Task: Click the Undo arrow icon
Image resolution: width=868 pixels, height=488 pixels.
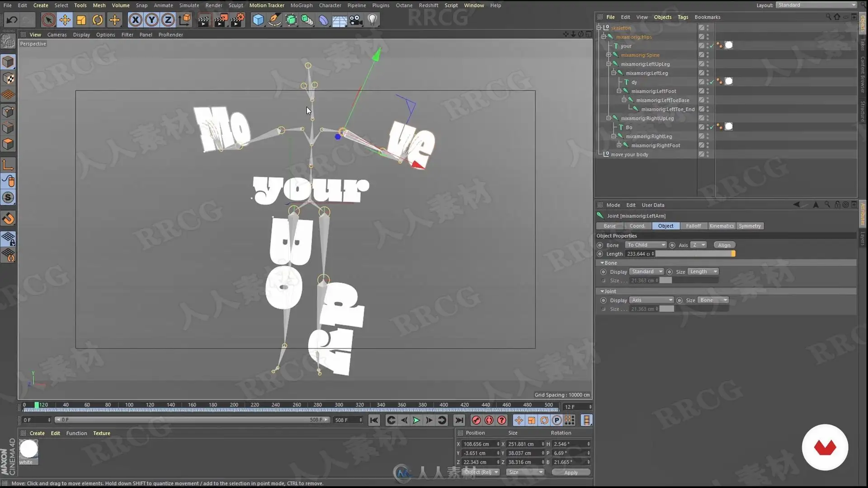Action: coord(12,20)
